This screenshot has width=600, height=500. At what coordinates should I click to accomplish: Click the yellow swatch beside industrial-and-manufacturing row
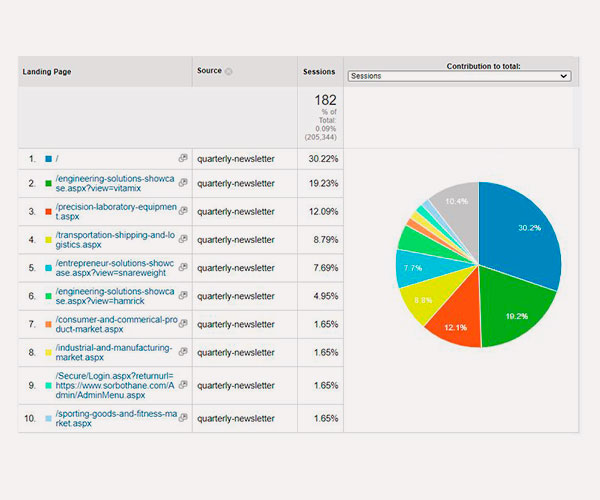click(x=48, y=352)
